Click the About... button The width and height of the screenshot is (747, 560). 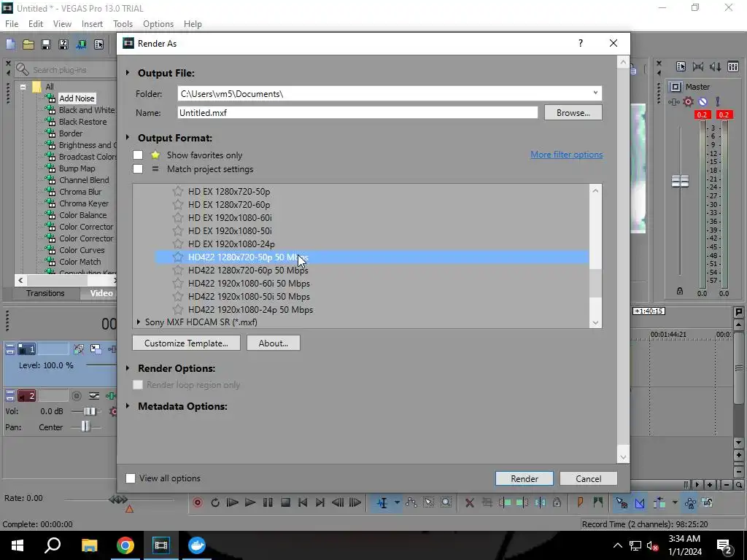coord(274,343)
